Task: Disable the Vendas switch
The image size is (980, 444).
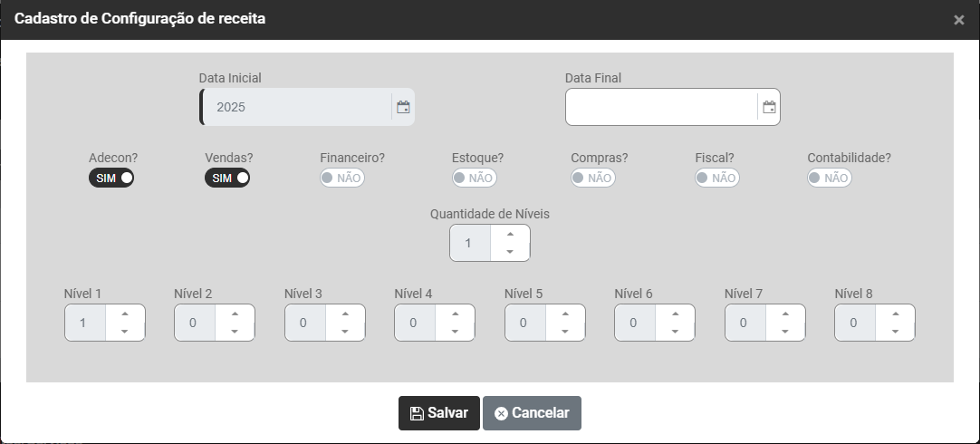Action: coord(227,178)
